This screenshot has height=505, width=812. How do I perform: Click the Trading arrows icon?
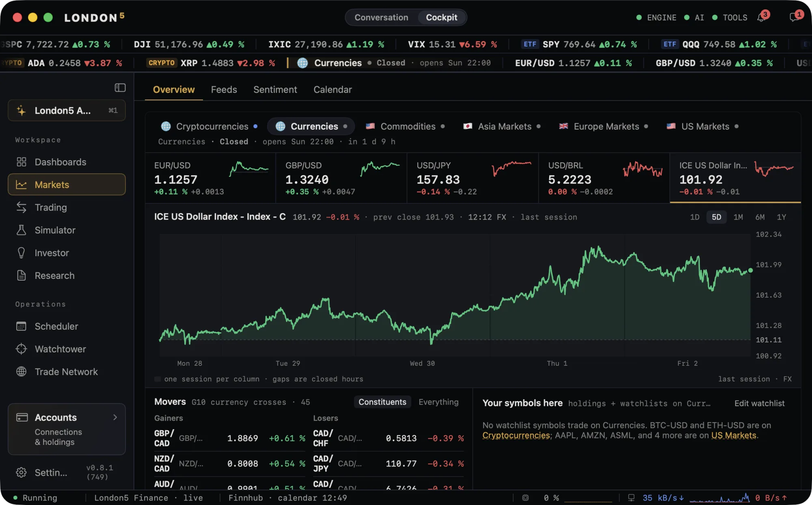pos(22,207)
